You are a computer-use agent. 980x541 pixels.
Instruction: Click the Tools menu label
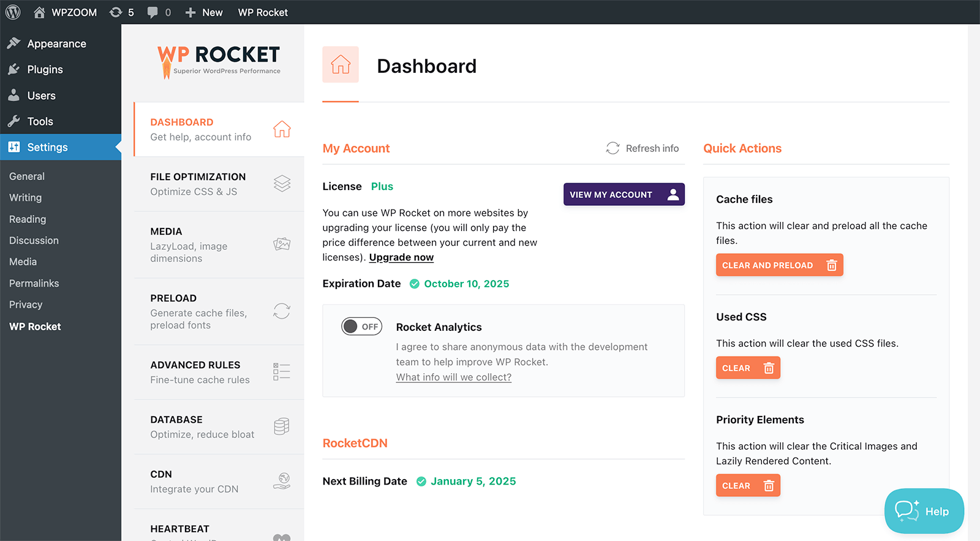coord(40,121)
